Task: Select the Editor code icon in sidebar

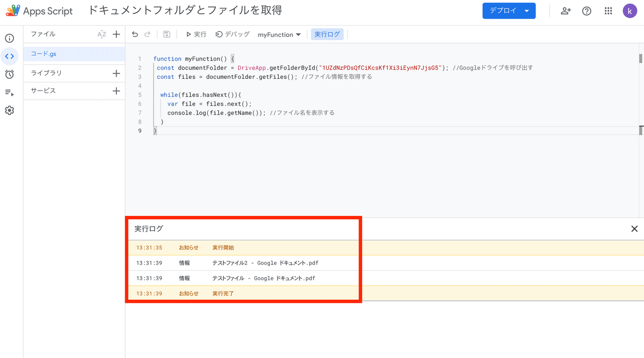Action: pos(9,56)
